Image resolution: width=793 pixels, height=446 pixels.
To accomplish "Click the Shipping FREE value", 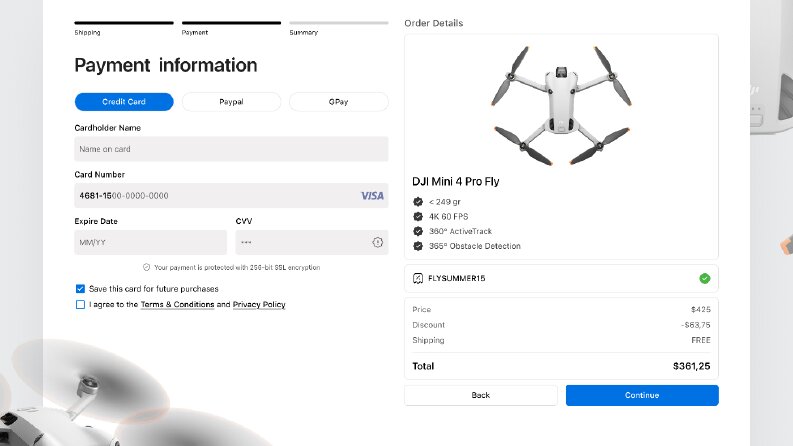I will click(x=701, y=340).
